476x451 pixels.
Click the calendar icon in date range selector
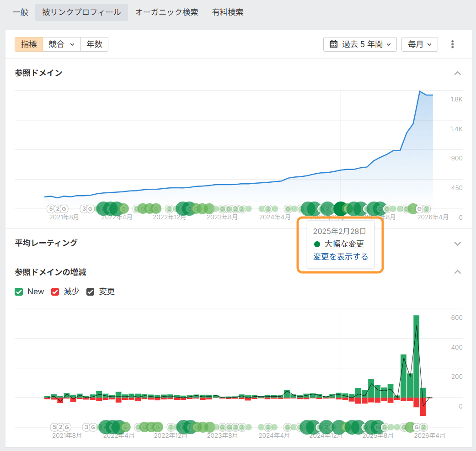click(x=333, y=44)
